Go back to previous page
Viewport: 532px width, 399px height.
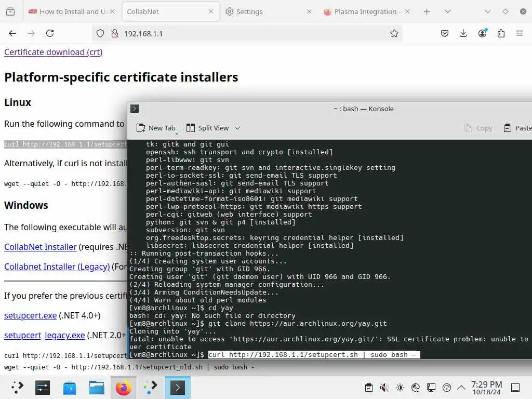12,33
